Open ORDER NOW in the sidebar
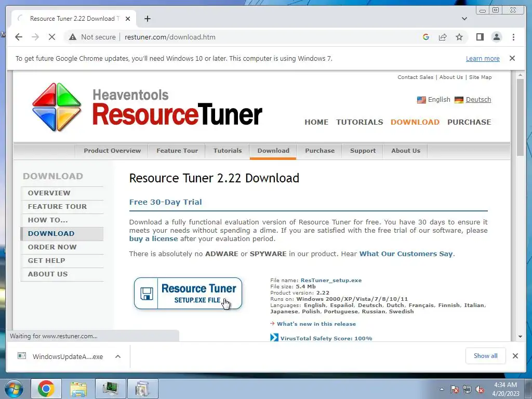532x399 pixels. tap(62, 247)
